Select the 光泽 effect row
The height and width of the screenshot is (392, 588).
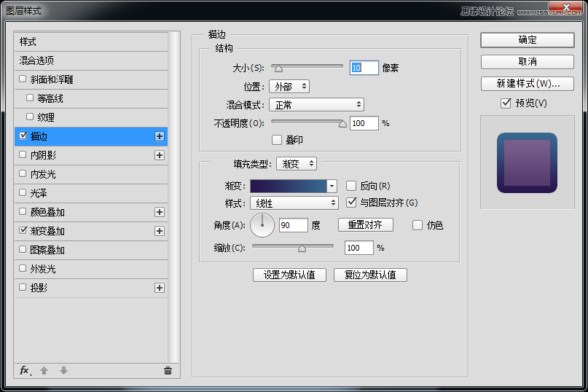tap(91, 193)
